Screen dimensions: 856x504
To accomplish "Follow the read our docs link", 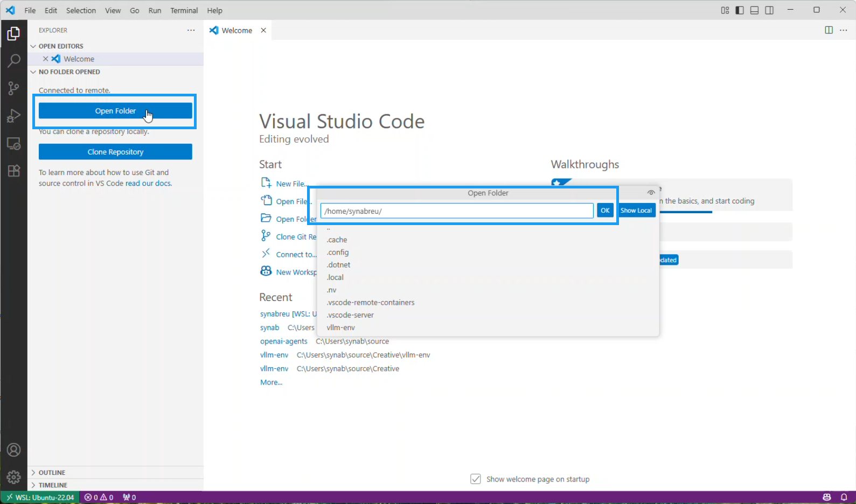I will click(x=149, y=183).
